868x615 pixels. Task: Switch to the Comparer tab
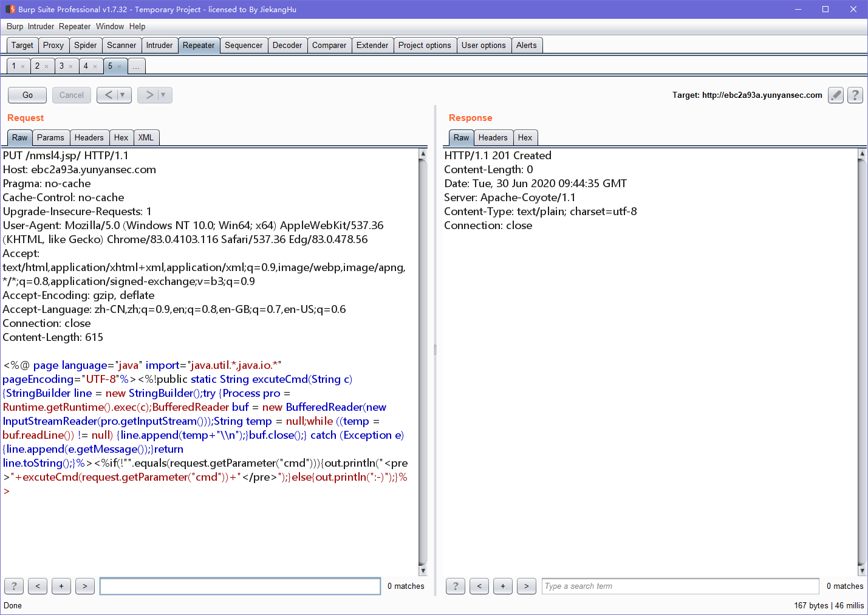click(329, 45)
